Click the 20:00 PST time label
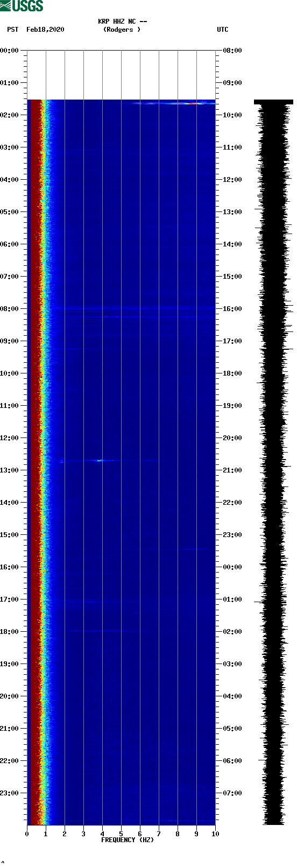297x868 pixels. pos(10,696)
